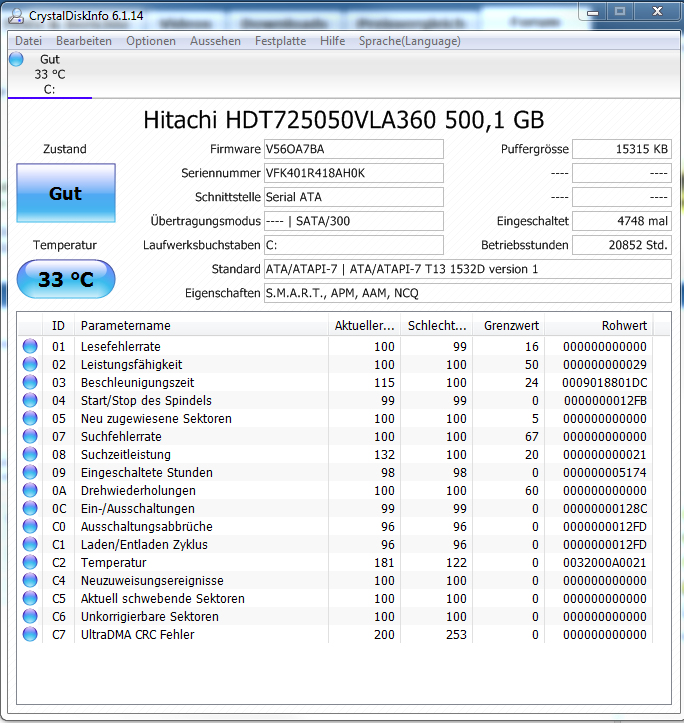Click status orb for 04 Start/Stop des Spindels

pos(30,400)
